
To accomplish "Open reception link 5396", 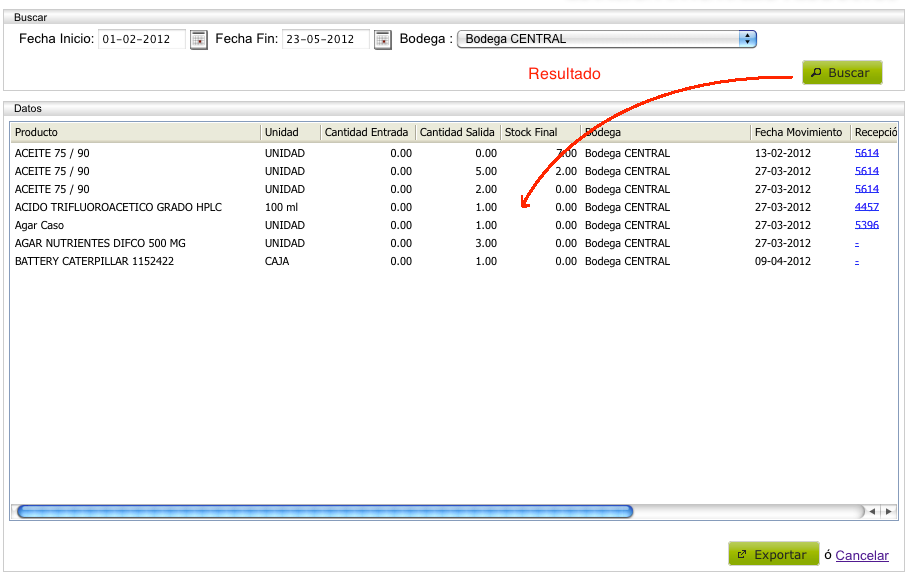I will pos(866,225).
